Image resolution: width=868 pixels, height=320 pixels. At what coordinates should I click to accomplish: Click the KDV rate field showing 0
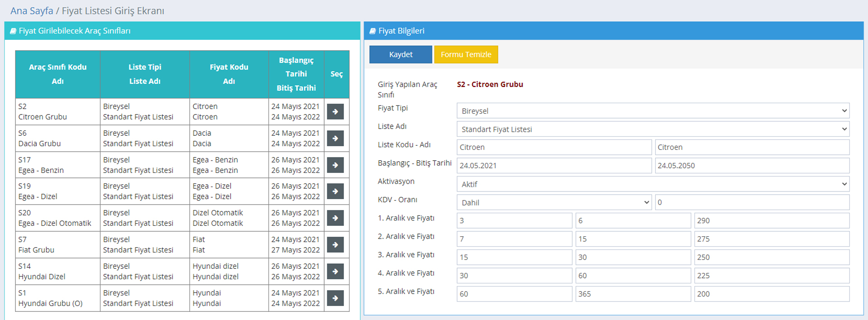pos(752,202)
